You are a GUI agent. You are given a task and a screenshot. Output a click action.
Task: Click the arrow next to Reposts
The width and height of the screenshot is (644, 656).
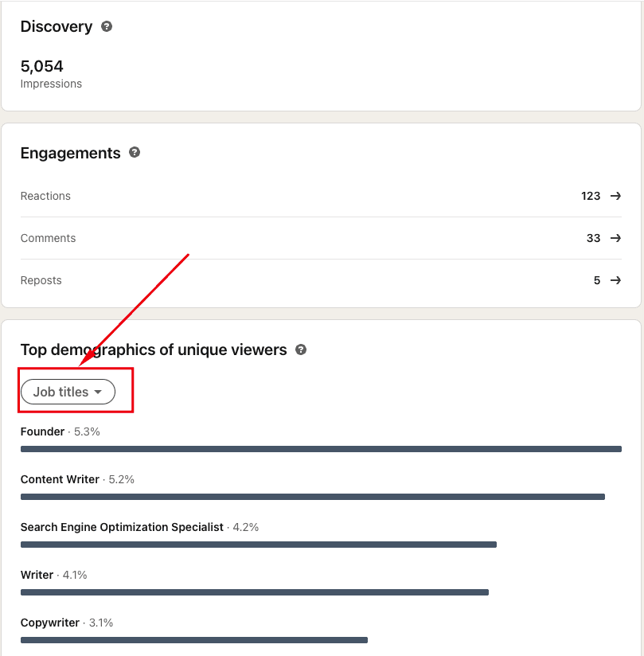[615, 280]
